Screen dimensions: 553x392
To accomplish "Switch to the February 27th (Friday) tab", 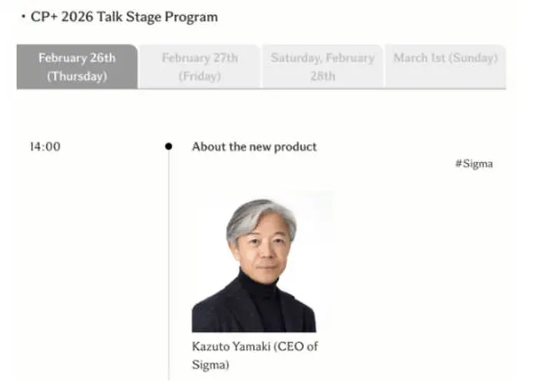I will pyautogui.click(x=200, y=67).
